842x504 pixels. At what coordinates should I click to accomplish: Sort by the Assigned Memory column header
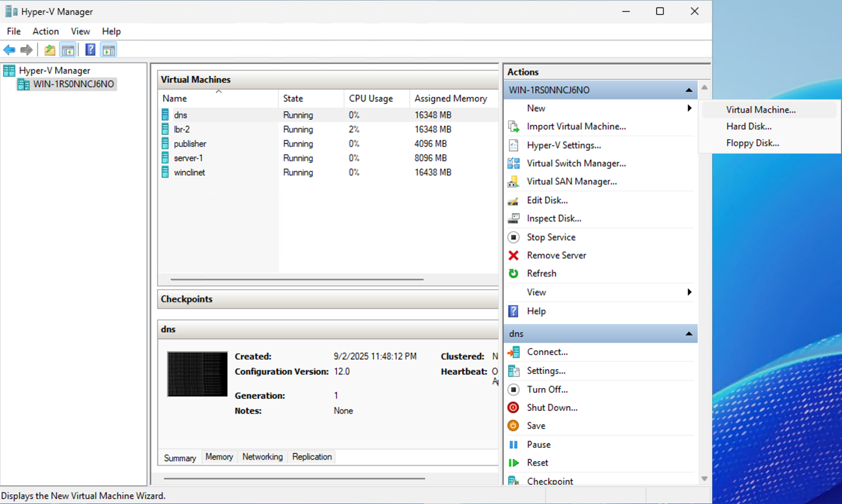[454, 99]
